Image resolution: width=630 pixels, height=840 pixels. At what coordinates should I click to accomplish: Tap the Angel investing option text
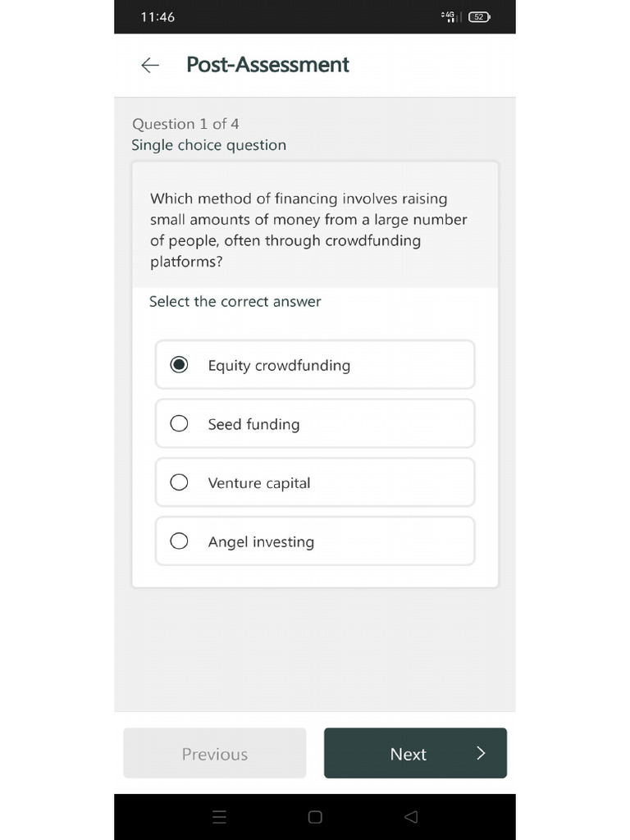tap(261, 542)
